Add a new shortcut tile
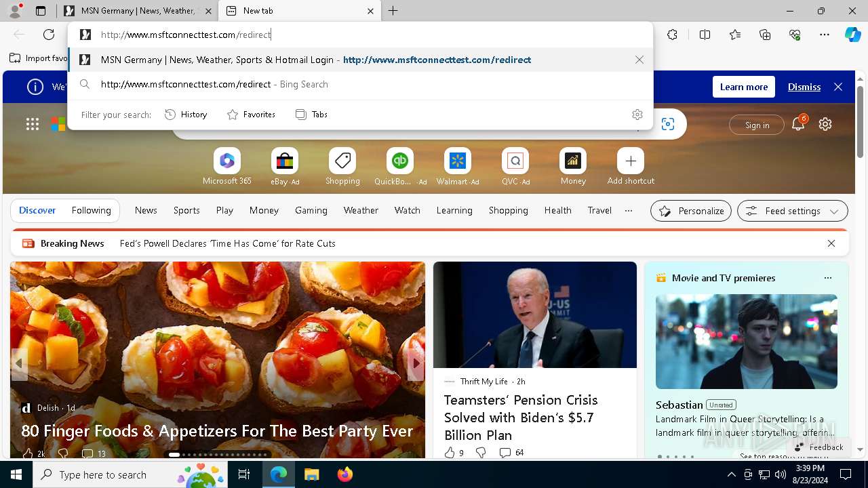This screenshot has width=868, height=488. 631,167
